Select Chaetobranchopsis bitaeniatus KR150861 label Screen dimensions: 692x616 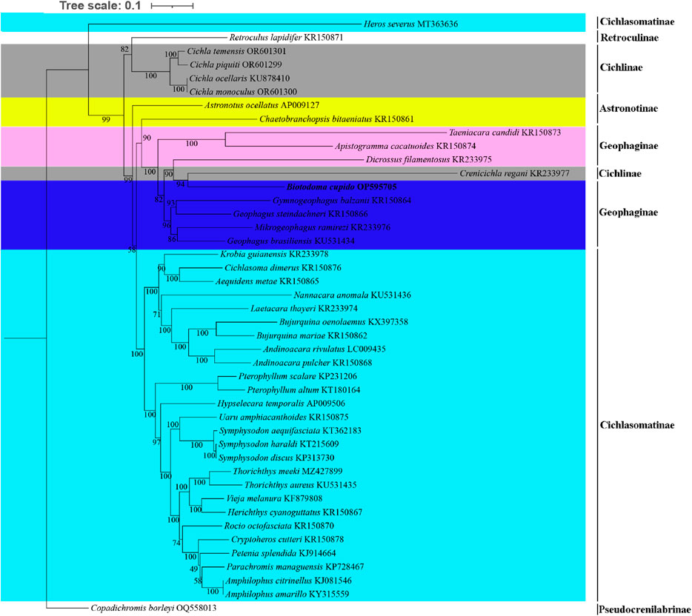pos(336,119)
